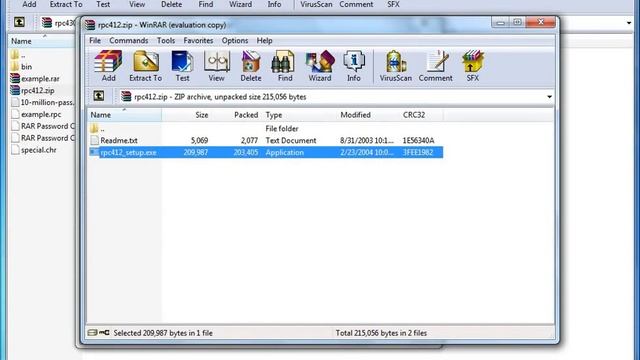Image resolution: width=640 pixels, height=360 pixels.
Task: Click SFX in background window toolbar
Action: click(393, 4)
